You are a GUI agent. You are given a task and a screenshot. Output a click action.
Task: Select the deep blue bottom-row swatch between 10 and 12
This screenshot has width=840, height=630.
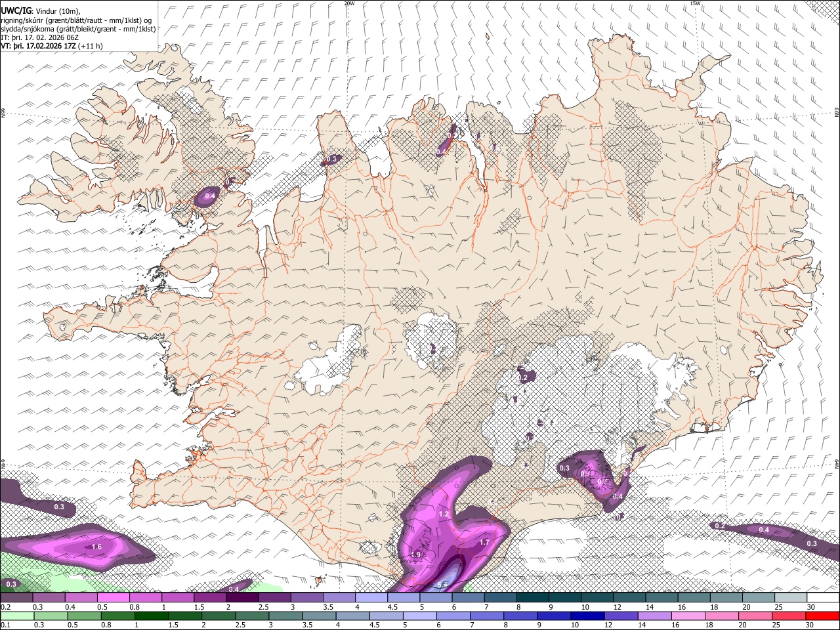587,616
